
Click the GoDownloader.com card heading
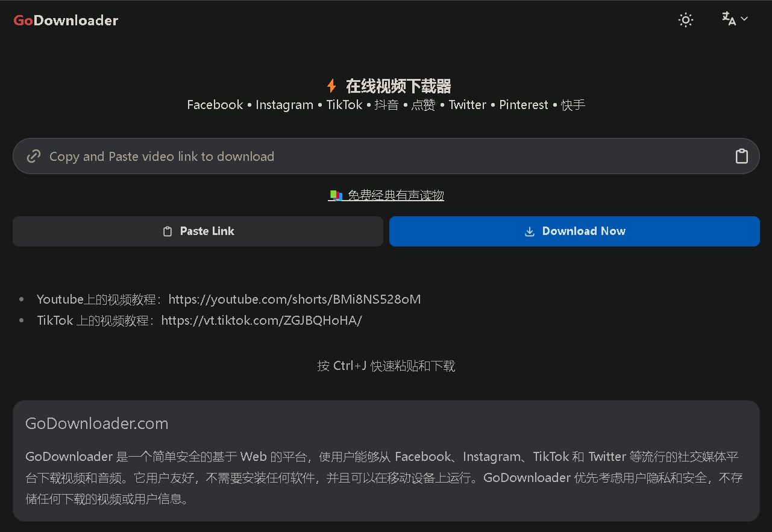97,424
